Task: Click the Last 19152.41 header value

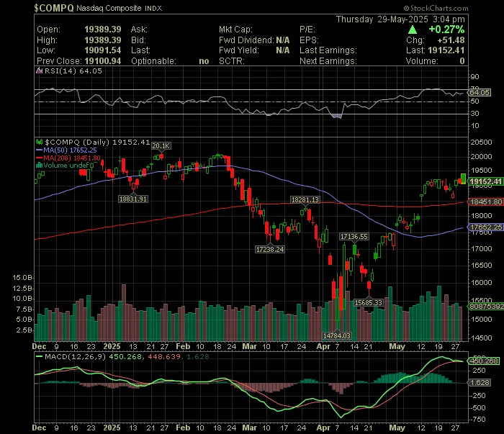Action: tap(446, 50)
